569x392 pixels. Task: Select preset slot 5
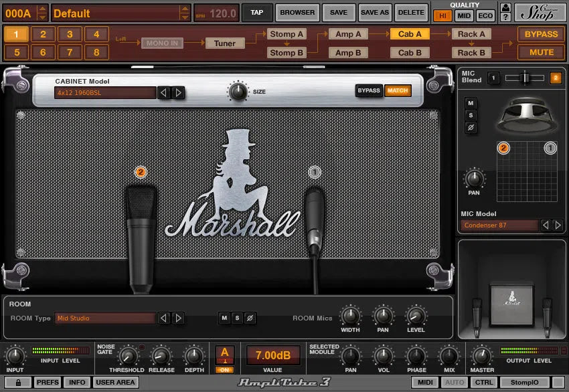point(15,52)
